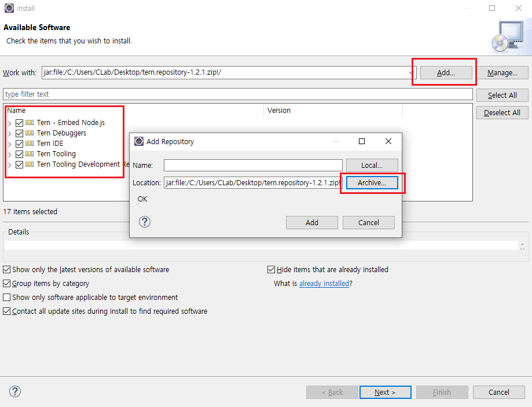
Task: Toggle Hide items that are already installed
Action: pos(271,270)
